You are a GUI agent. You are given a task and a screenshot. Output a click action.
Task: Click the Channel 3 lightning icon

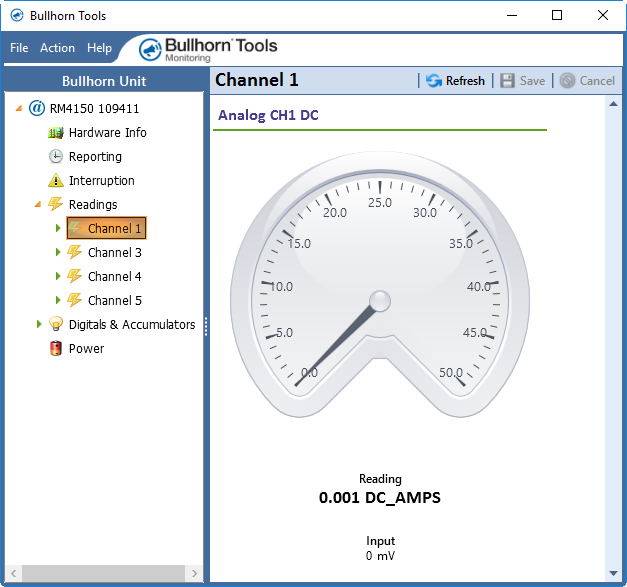pos(75,253)
